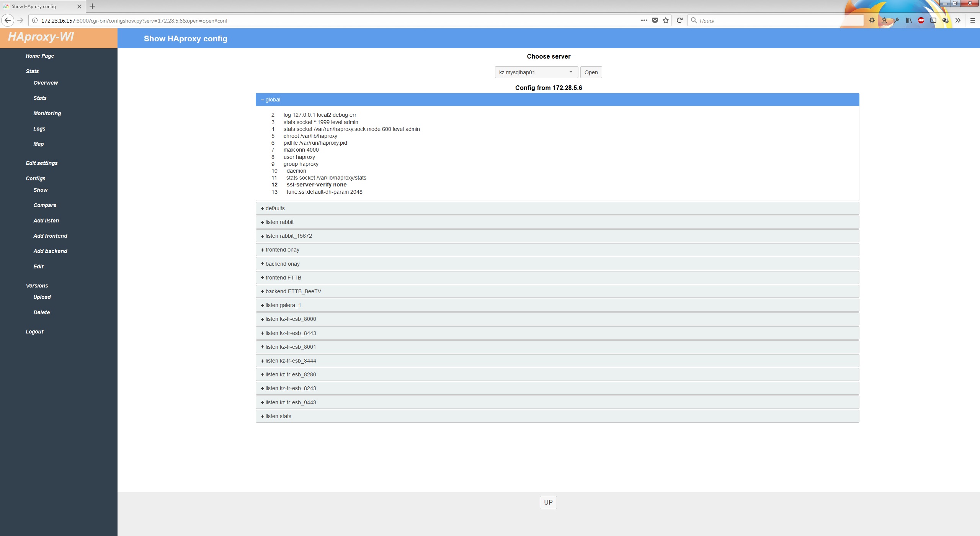
Task: Open Upload under Versions
Action: coord(42,297)
